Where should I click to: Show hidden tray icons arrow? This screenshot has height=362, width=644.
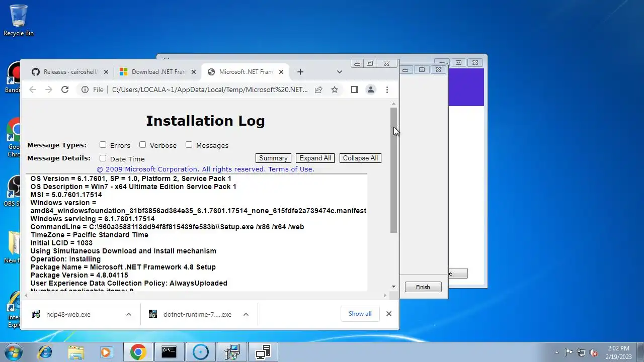tap(556, 352)
